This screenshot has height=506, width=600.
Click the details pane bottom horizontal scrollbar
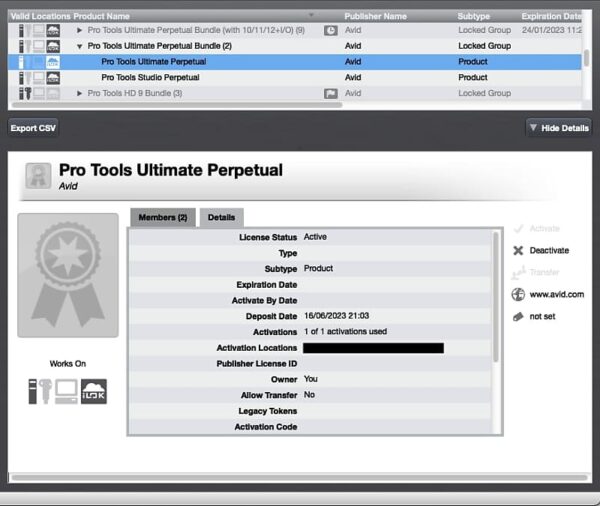[x=300, y=478]
